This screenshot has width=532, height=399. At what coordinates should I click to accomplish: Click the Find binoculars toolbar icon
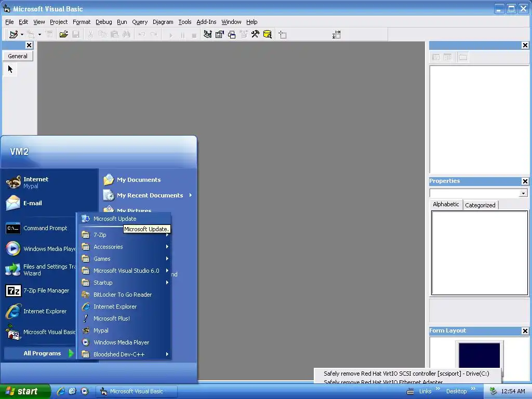coord(126,34)
